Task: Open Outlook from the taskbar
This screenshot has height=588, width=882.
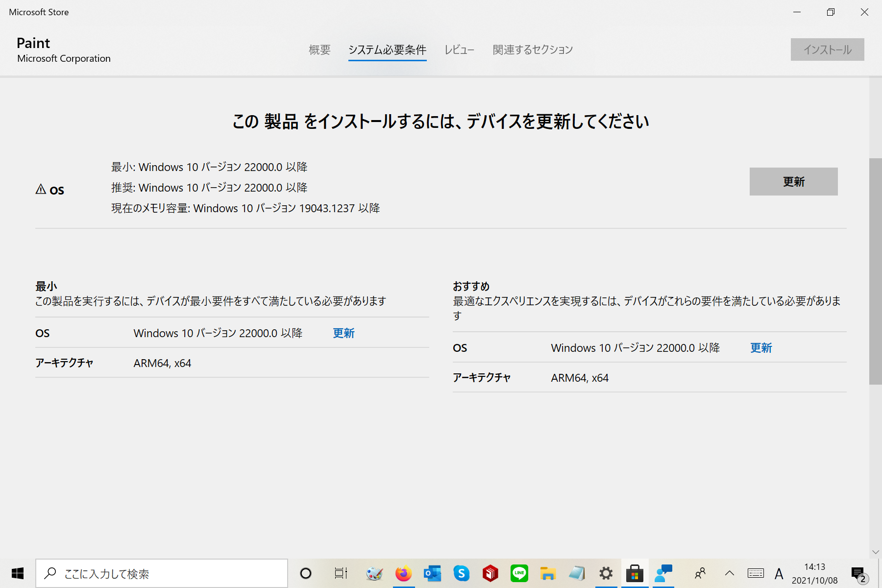Action: [x=433, y=573]
